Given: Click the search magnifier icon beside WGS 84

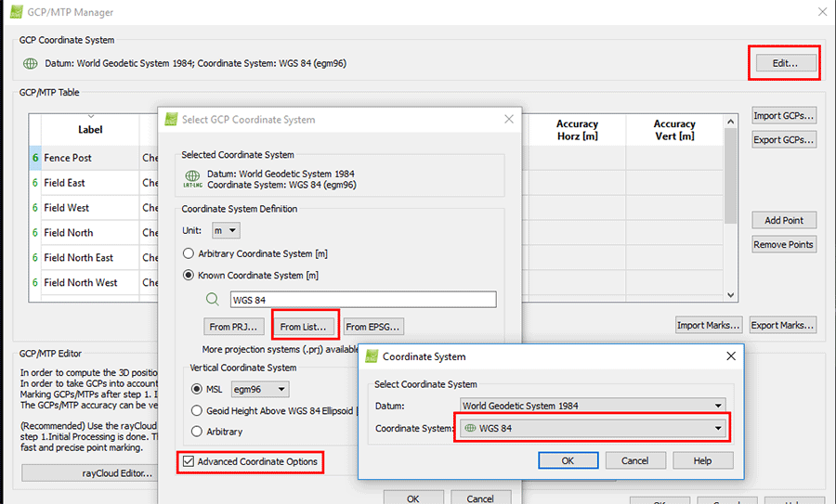Looking at the screenshot, I should [x=214, y=299].
